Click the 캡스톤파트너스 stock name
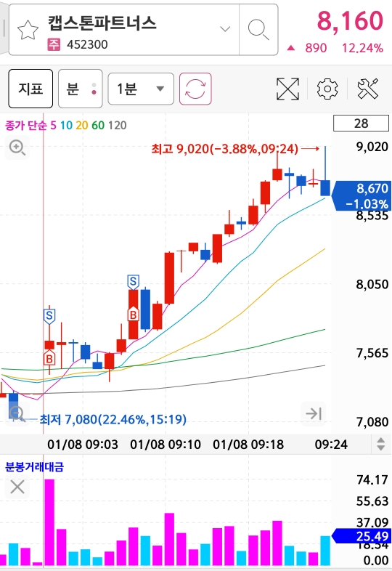 click(x=102, y=23)
